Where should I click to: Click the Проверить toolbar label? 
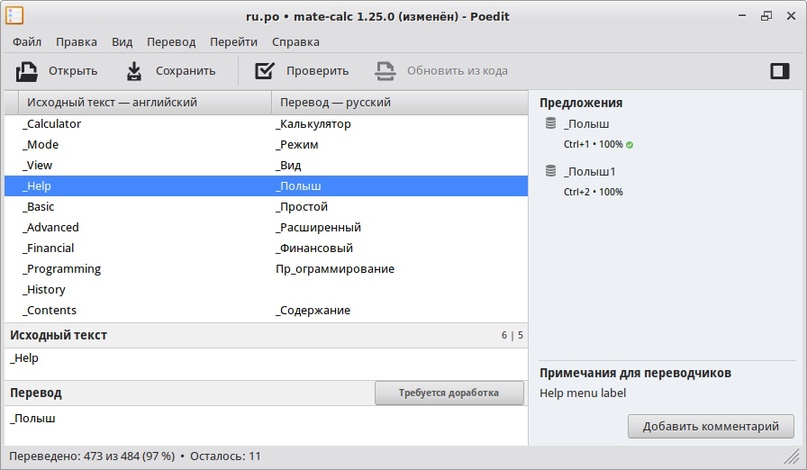point(317,71)
